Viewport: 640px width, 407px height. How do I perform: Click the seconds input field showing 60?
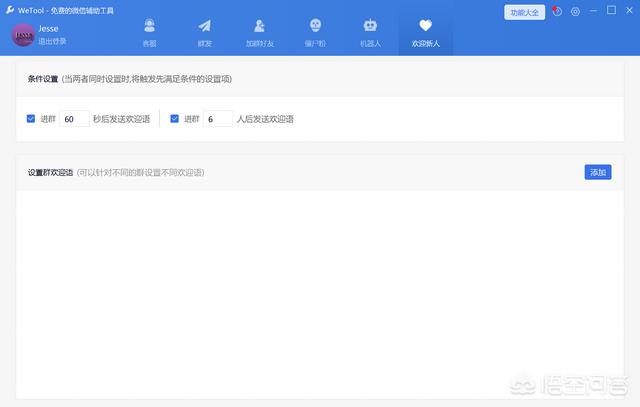(74, 119)
